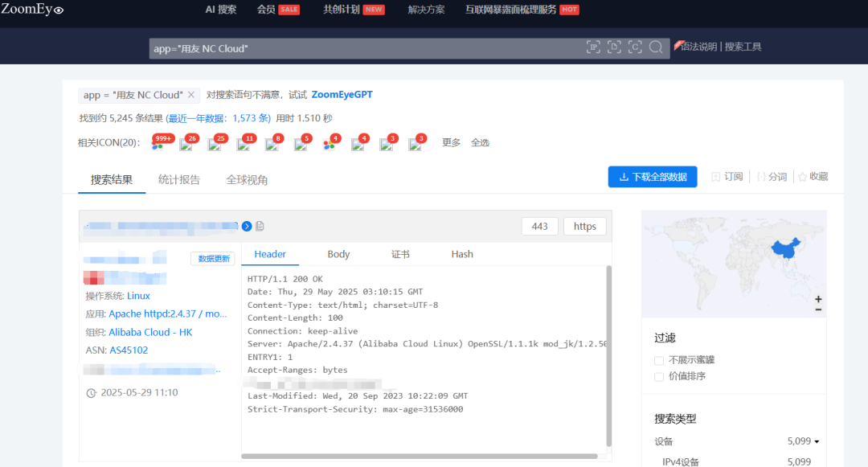Click 全选 related icons link
This screenshot has height=467, width=868.
[480, 143]
